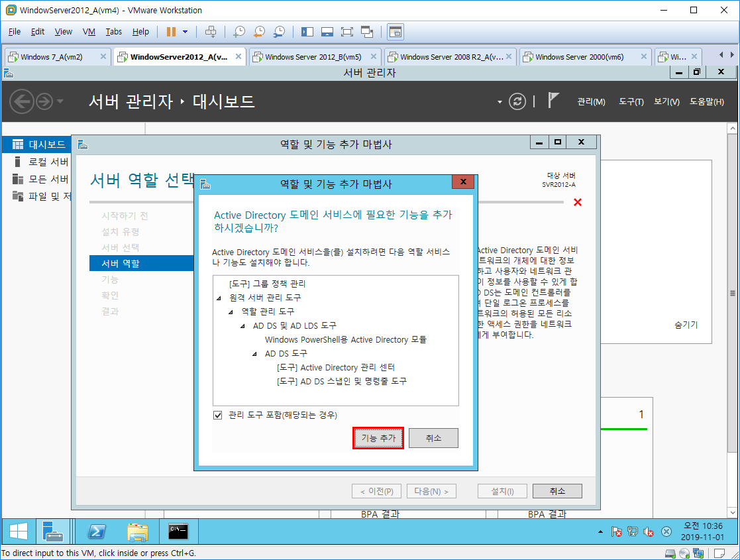Image resolution: width=740 pixels, height=560 pixels.
Task: Click the tray network icon
Action: pos(633,532)
